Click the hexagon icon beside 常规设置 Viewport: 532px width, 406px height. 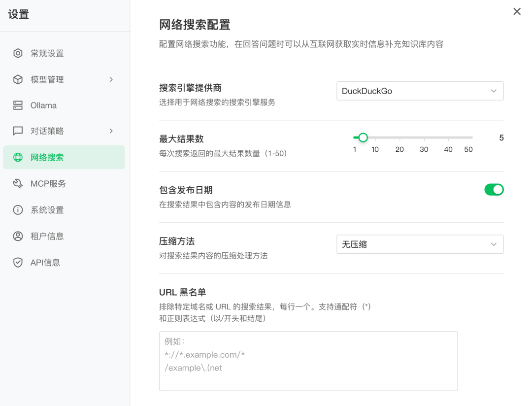point(18,53)
